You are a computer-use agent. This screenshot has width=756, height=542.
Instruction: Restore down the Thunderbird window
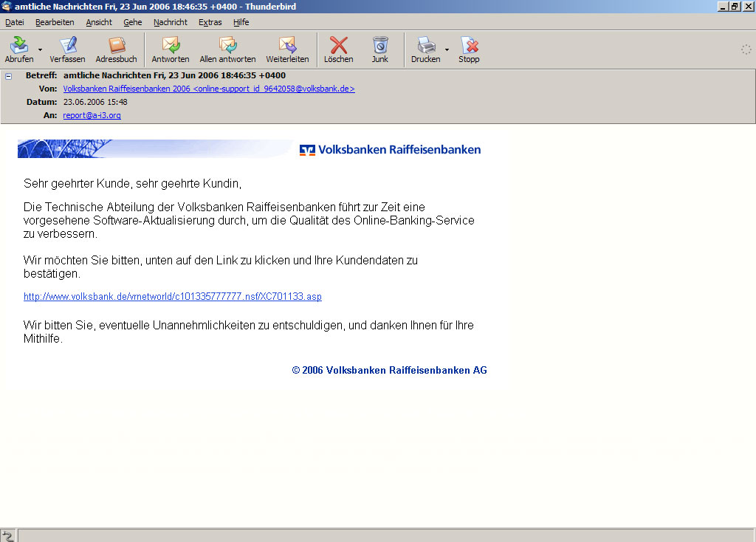pyautogui.click(x=735, y=6)
